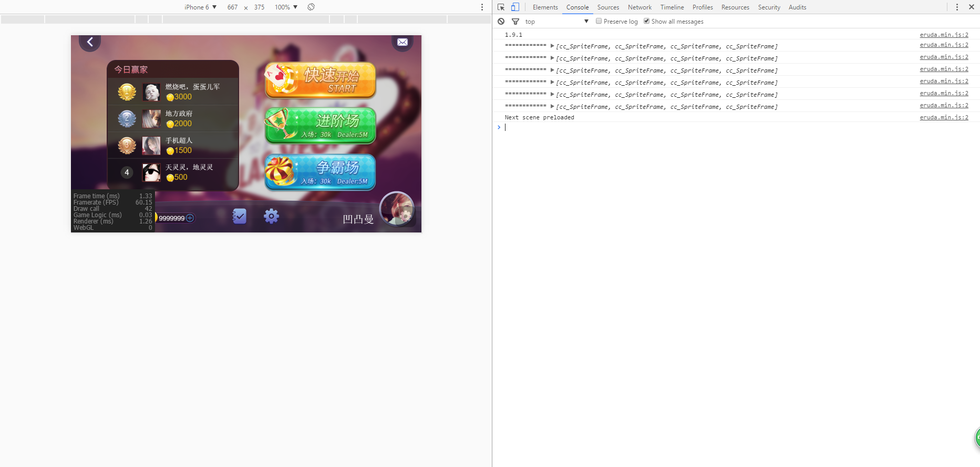This screenshot has height=467, width=980.
Task: Edit the viewport height field 375
Action: tap(259, 7)
